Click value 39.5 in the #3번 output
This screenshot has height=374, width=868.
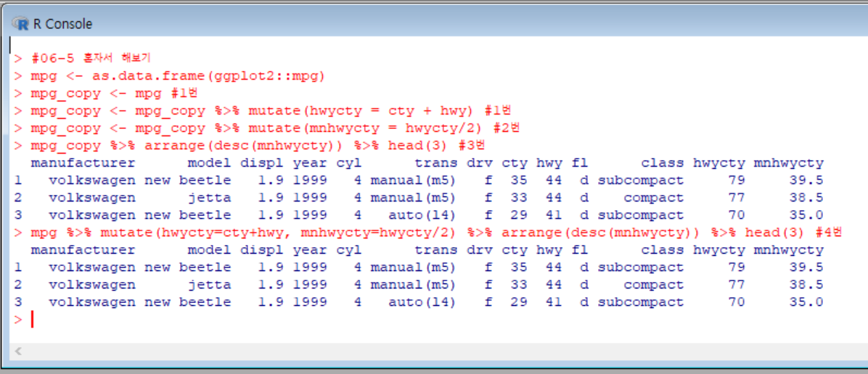806,180
